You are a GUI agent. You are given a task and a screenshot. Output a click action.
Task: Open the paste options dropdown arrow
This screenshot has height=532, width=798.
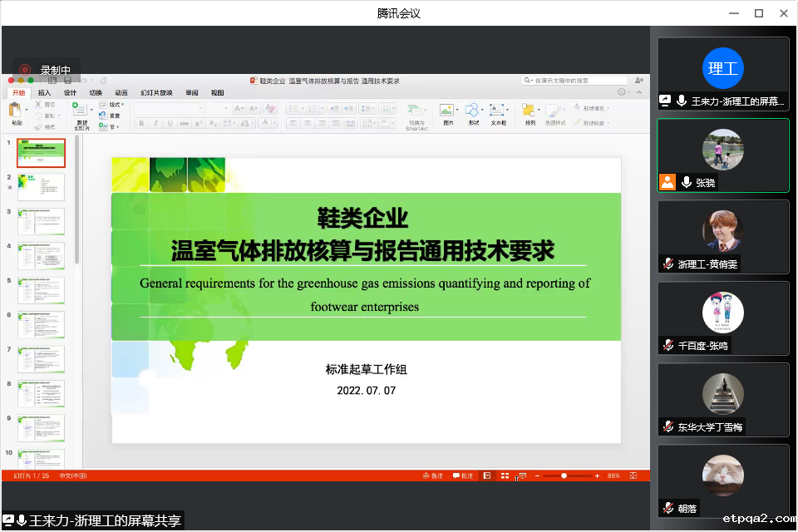pos(27,110)
